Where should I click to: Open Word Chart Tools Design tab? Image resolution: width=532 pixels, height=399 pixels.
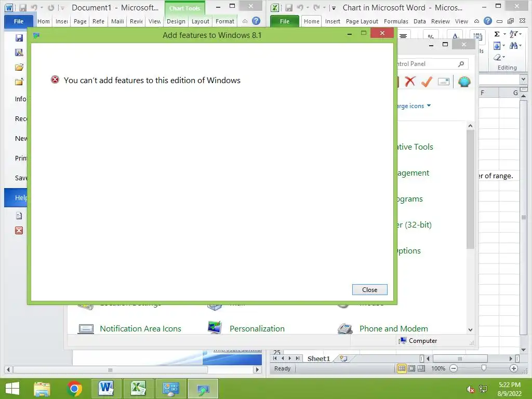[x=176, y=21]
